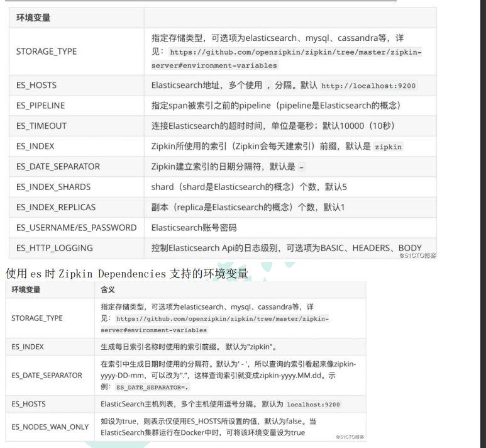Click heading 使用 es 时 Zipkin Dependencies 支持的环境变量
The image size is (486, 448).
coord(126,274)
